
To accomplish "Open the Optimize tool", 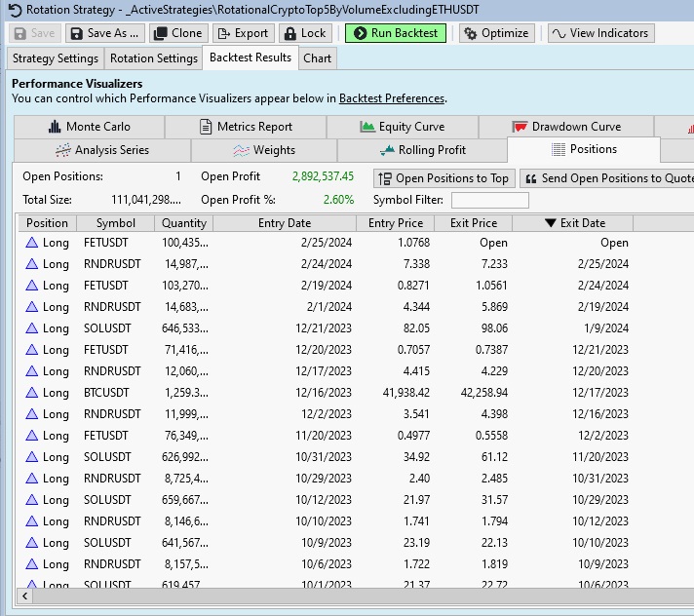I will [495, 33].
